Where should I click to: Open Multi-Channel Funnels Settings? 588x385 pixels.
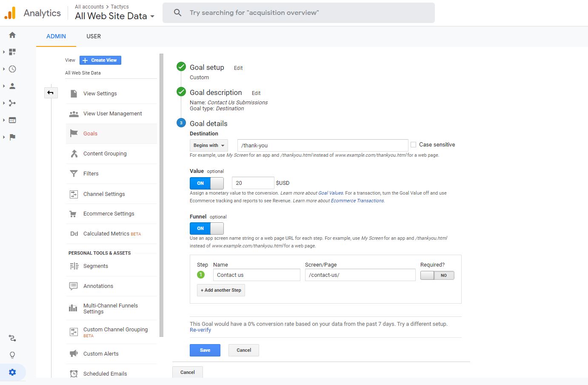click(x=111, y=309)
